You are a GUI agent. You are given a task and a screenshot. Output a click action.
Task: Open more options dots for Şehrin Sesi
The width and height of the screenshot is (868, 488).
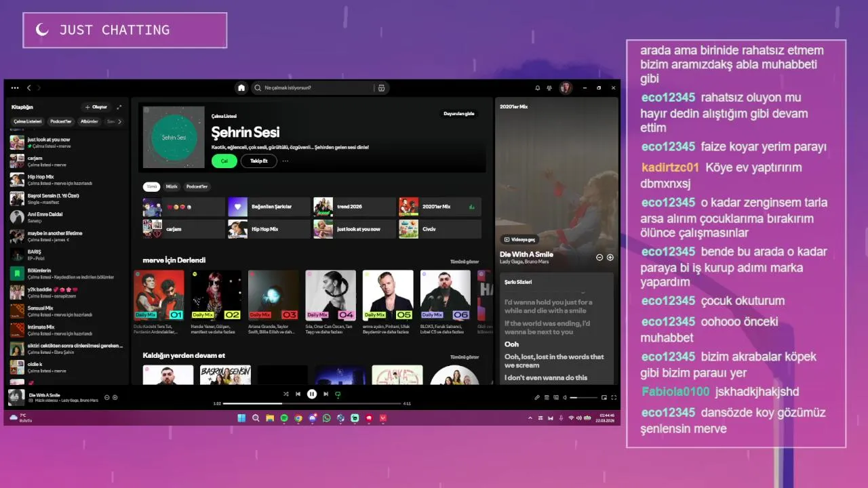(285, 161)
